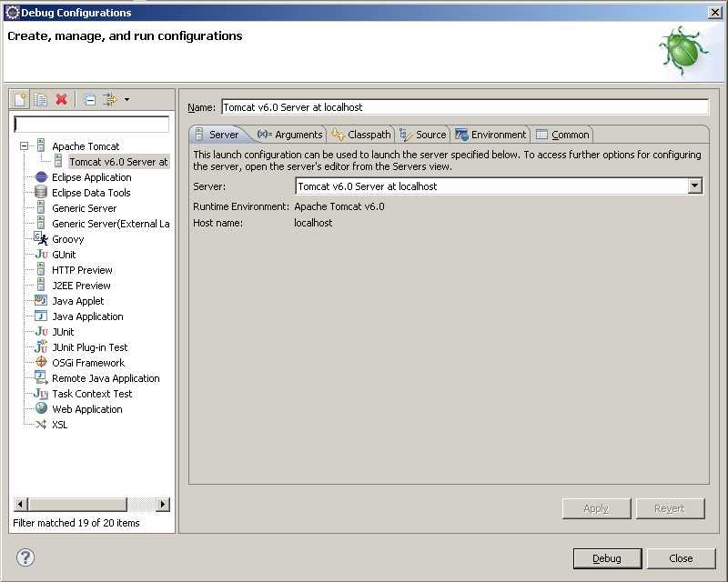
Task: Select the Eclipse Application label
Action: click(x=92, y=177)
